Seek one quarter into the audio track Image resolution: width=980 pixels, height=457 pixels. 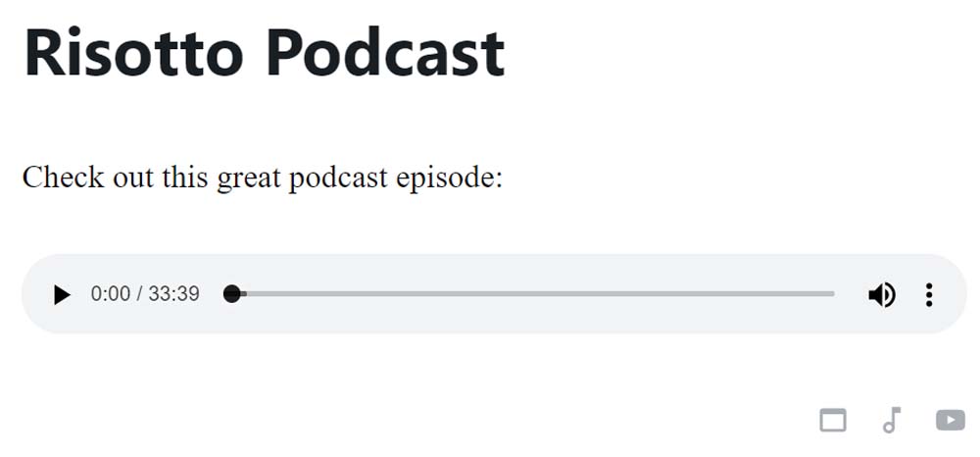tap(382, 294)
